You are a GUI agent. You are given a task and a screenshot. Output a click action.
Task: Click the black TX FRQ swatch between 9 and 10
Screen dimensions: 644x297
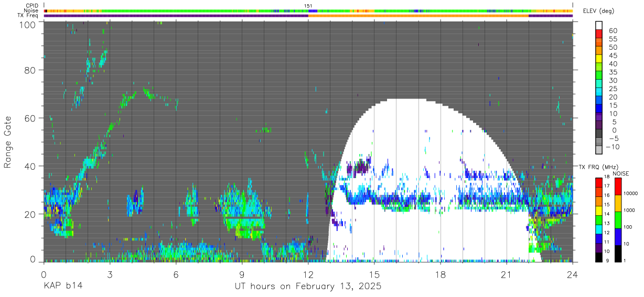click(599, 257)
